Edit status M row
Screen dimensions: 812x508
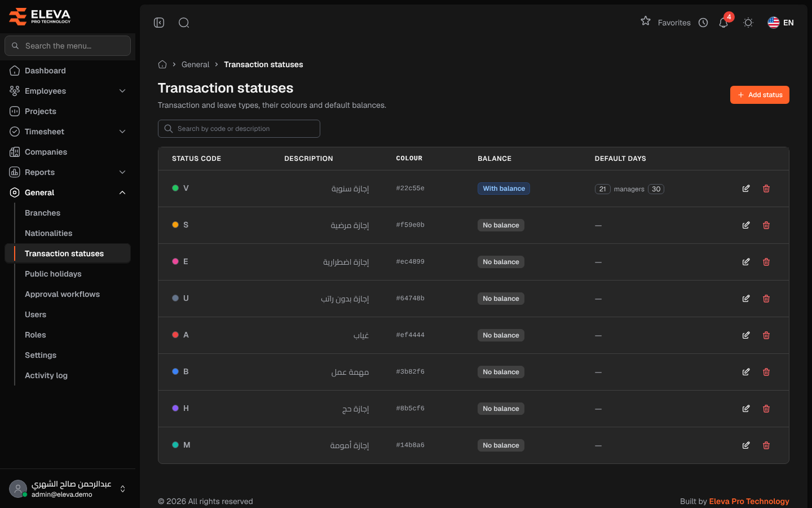[746, 445]
